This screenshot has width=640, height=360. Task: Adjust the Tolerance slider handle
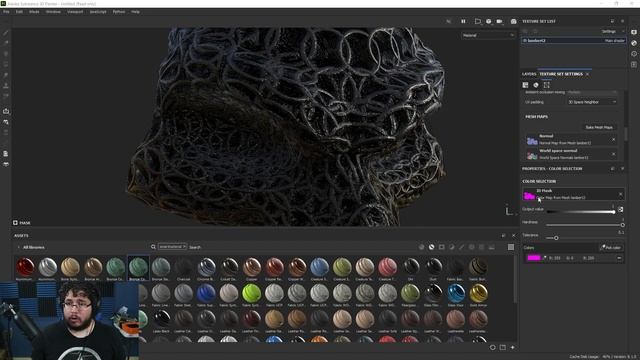point(556,238)
